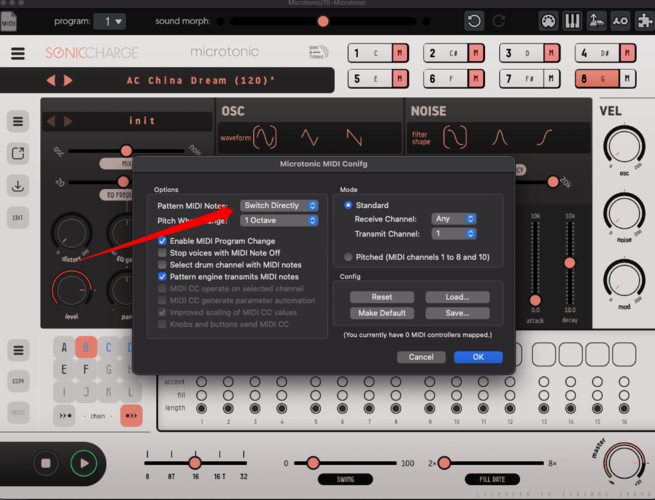The width and height of the screenshot is (655, 500).
Task: Click the undo arrow icon
Action: [474, 21]
